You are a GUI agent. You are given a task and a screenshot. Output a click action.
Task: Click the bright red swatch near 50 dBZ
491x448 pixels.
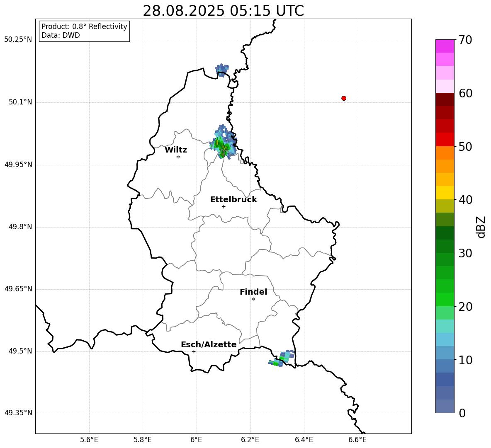click(x=445, y=140)
